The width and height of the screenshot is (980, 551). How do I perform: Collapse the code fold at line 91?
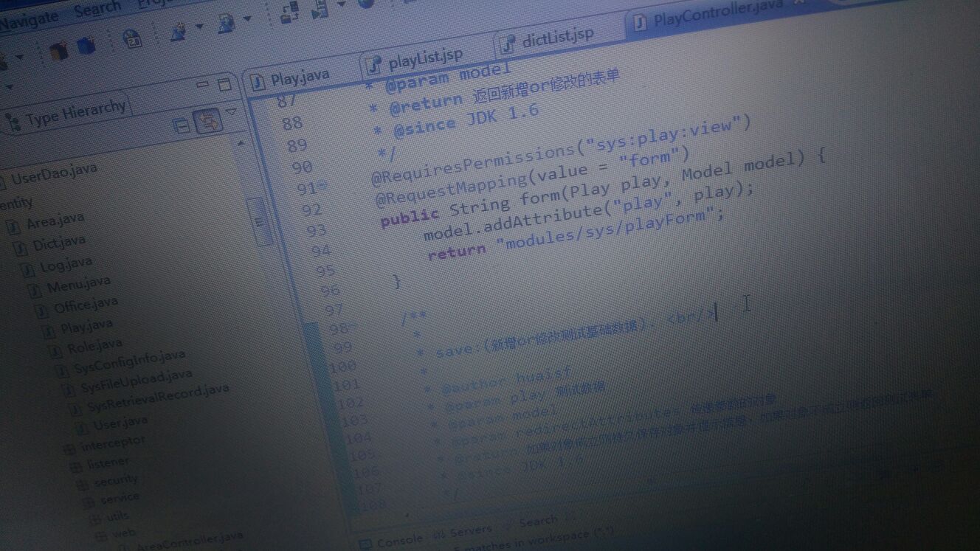[x=325, y=187]
